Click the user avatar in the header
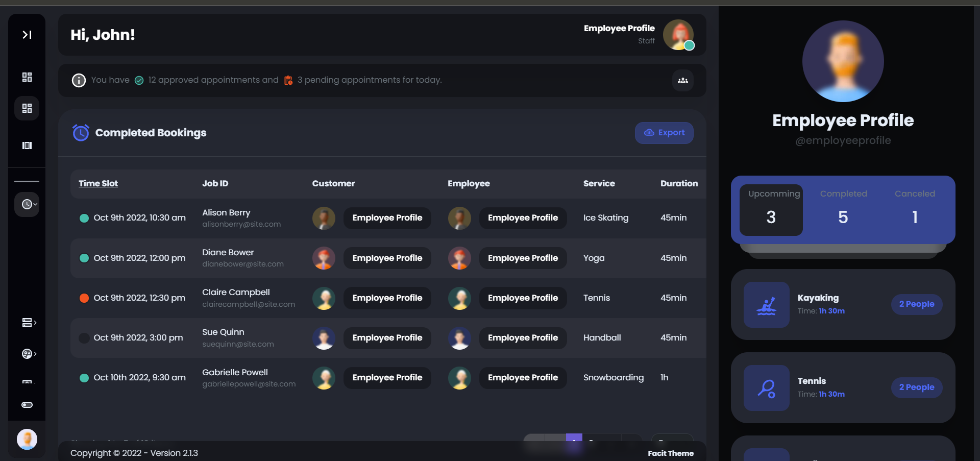The width and height of the screenshot is (980, 461). [678, 35]
